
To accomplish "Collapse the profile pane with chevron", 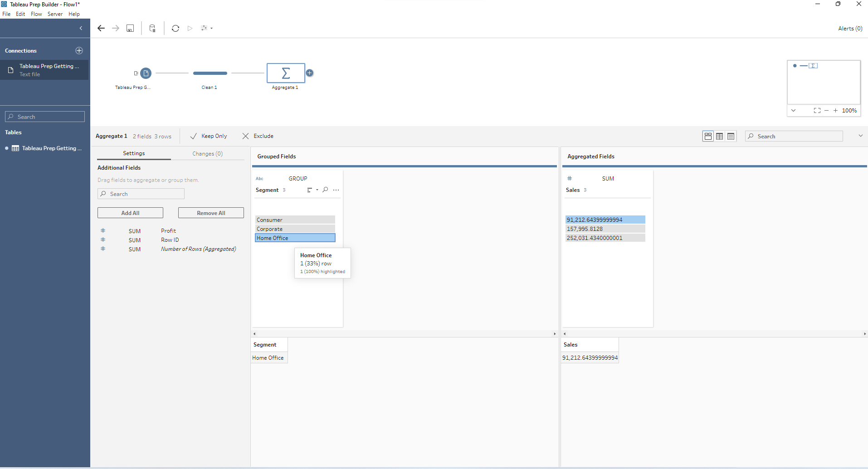I will [860, 136].
